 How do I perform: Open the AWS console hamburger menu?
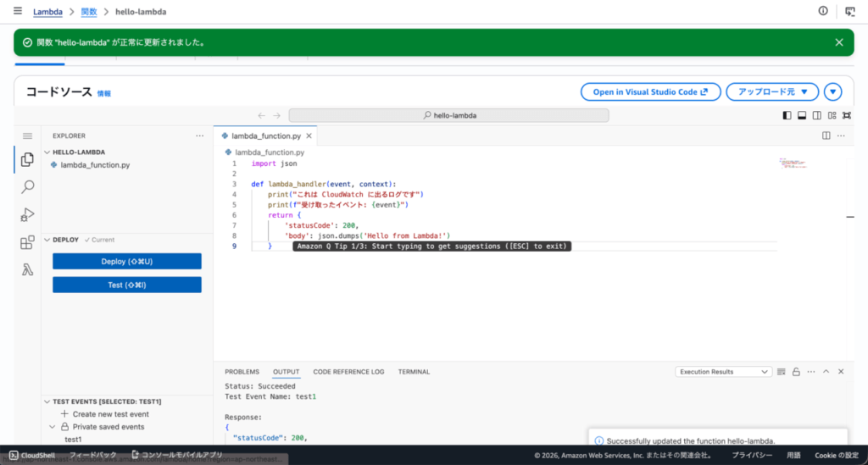(x=18, y=10)
